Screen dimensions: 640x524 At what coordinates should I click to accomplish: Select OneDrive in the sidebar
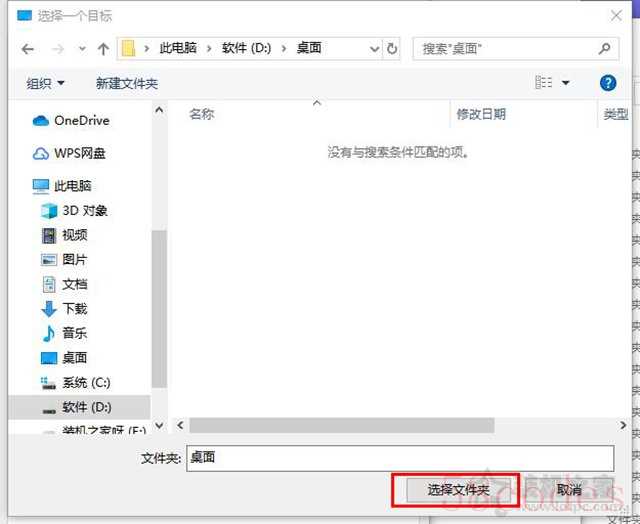(x=81, y=121)
